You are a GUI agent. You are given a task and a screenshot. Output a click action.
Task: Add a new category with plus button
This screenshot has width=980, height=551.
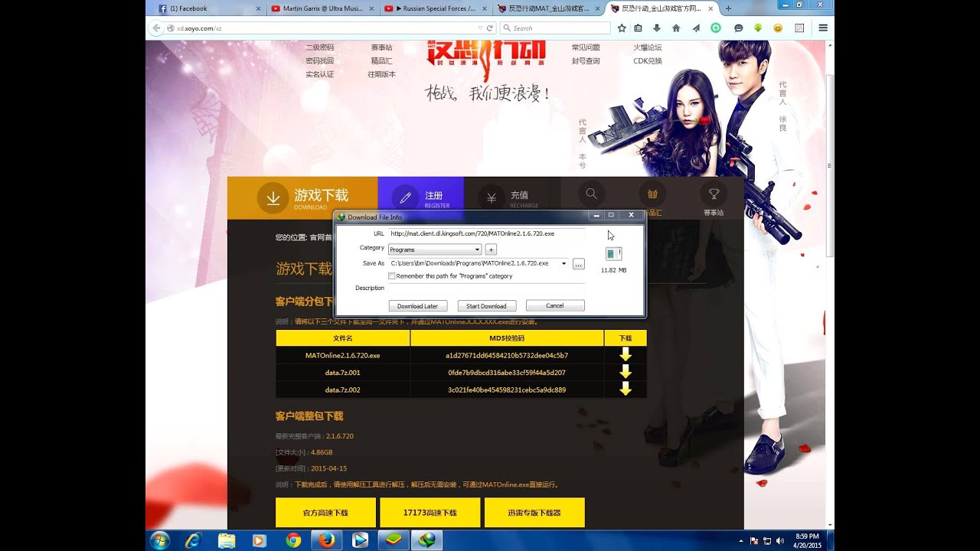pyautogui.click(x=491, y=249)
